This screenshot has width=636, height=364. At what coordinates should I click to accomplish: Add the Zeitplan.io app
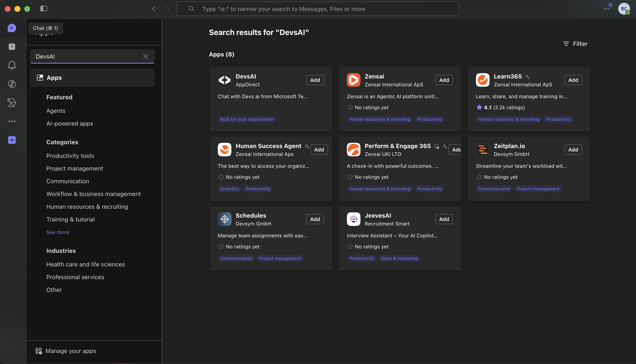pyautogui.click(x=573, y=150)
